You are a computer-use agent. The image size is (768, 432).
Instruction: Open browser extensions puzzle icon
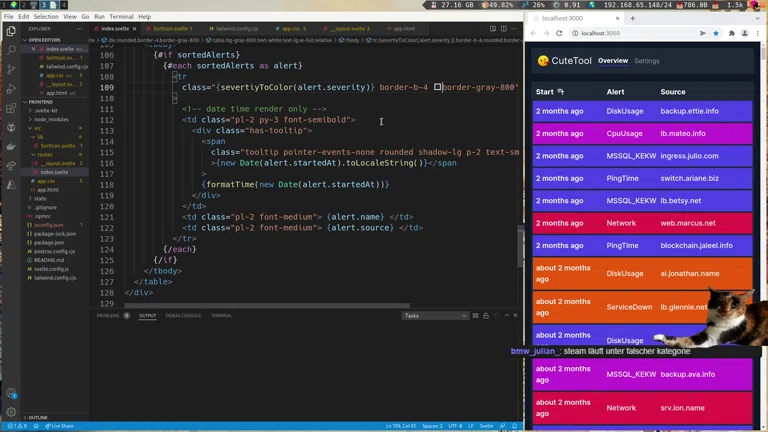[x=732, y=33]
